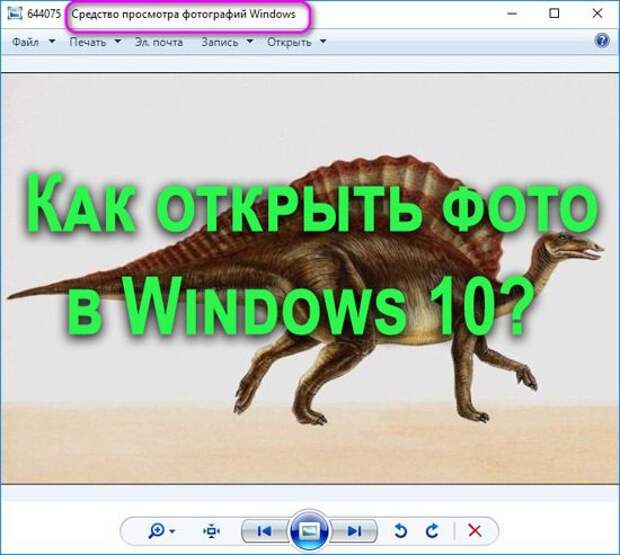
Task: Start the slideshow
Action: pyautogui.click(x=309, y=531)
